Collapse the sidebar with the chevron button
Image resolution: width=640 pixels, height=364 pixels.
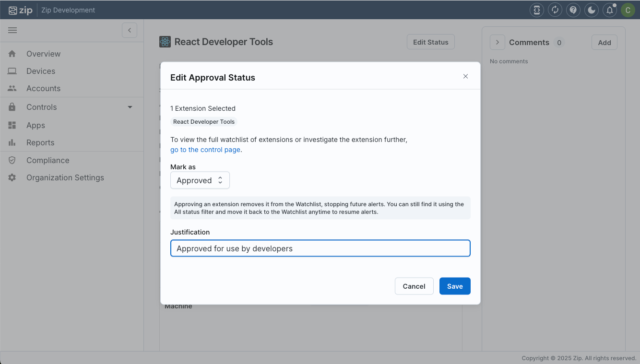130,30
